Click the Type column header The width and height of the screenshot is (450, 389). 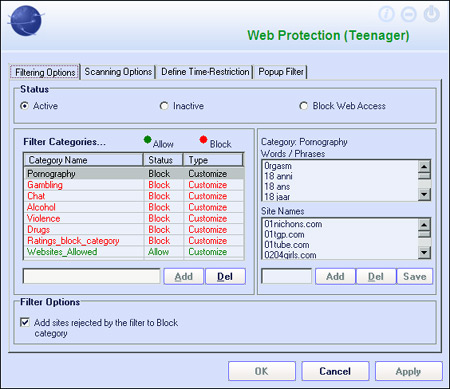pos(213,160)
